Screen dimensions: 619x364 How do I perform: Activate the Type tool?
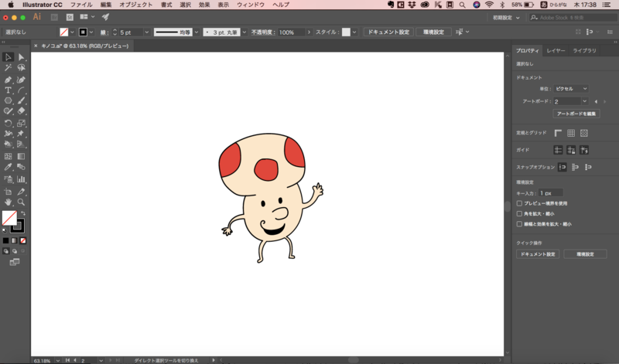(8, 90)
